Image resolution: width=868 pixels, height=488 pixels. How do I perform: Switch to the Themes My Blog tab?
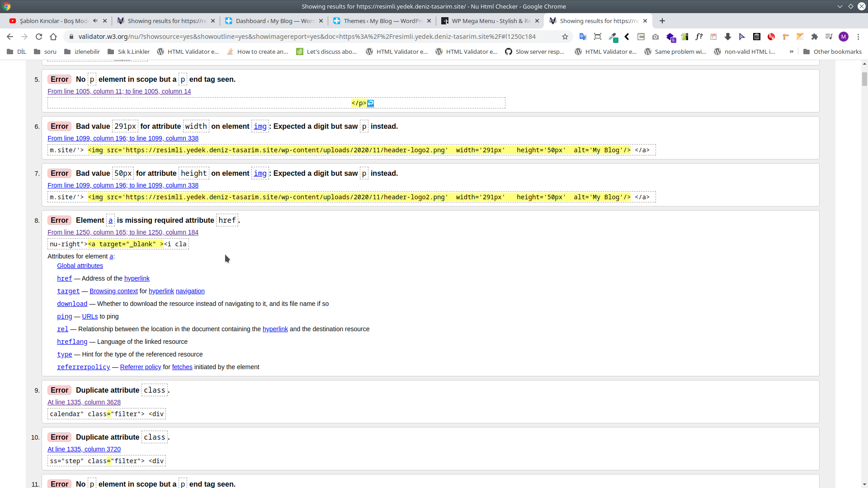(x=383, y=21)
